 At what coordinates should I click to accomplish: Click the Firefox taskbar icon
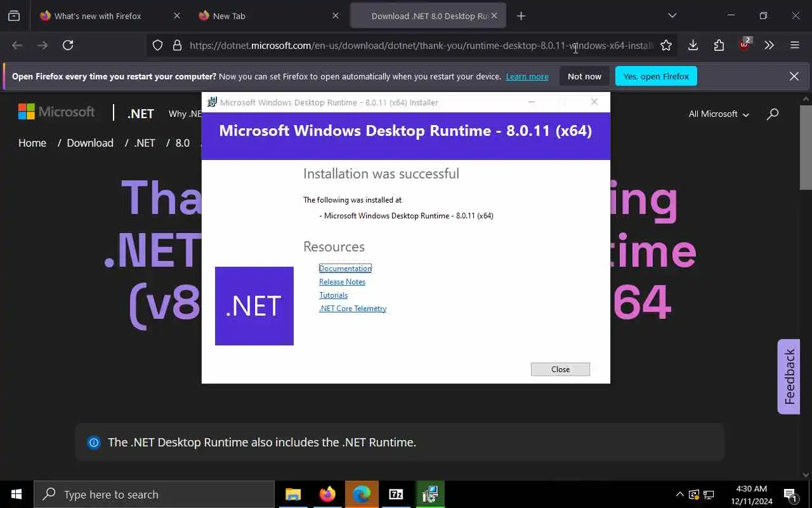327,494
